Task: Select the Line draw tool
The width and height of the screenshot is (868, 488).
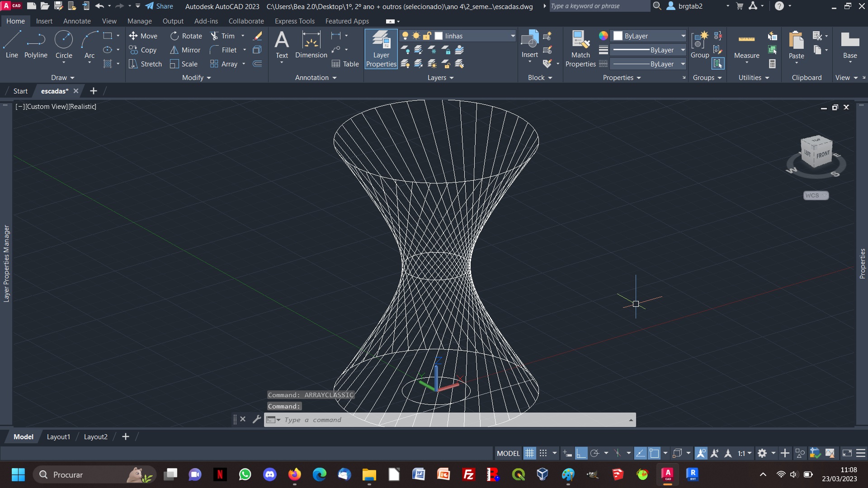Action: coord(12,44)
